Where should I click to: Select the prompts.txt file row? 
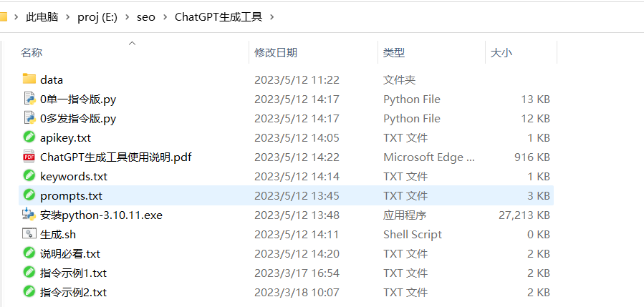[286, 195]
